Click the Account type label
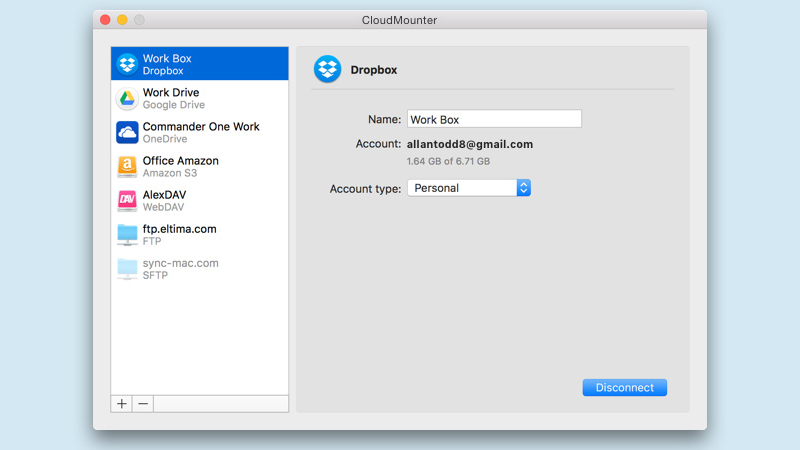The image size is (800, 450). point(365,189)
